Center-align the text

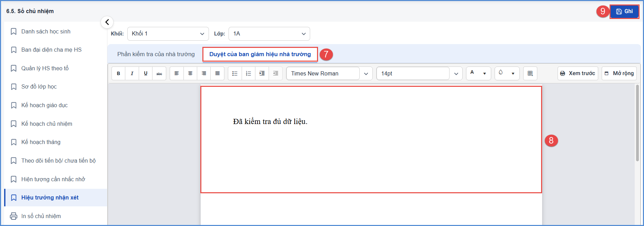pyautogui.click(x=190, y=73)
